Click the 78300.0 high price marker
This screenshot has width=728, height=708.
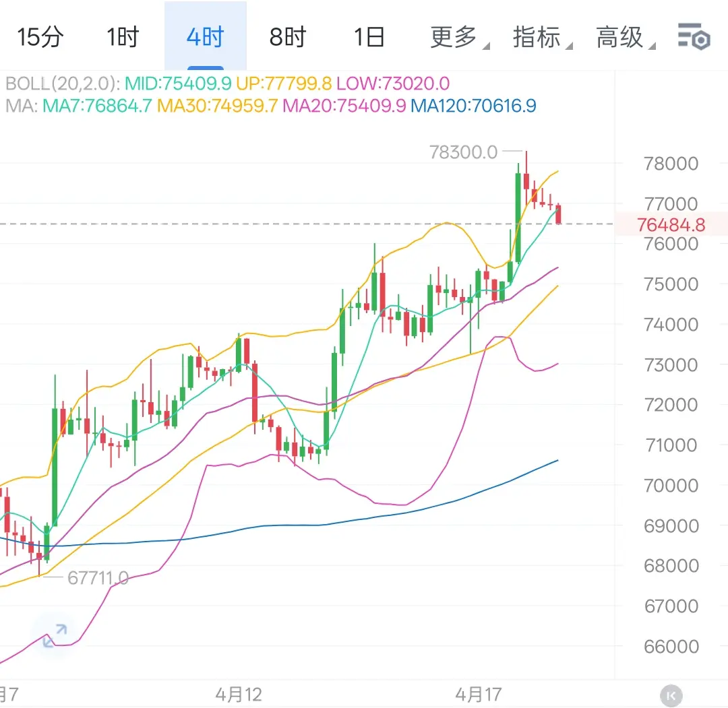coord(463,152)
